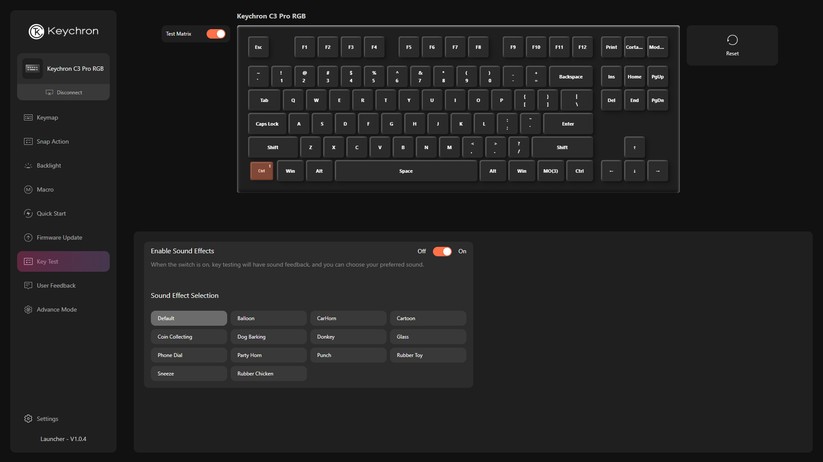This screenshot has height=462, width=823.
Task: Click the Backspace key on keyboard layout
Action: pyautogui.click(x=570, y=77)
